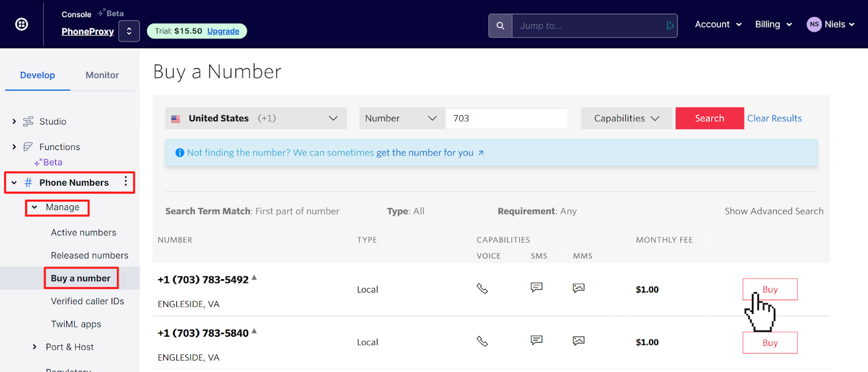Click external link arrow after 'get the number for you'

(481, 153)
